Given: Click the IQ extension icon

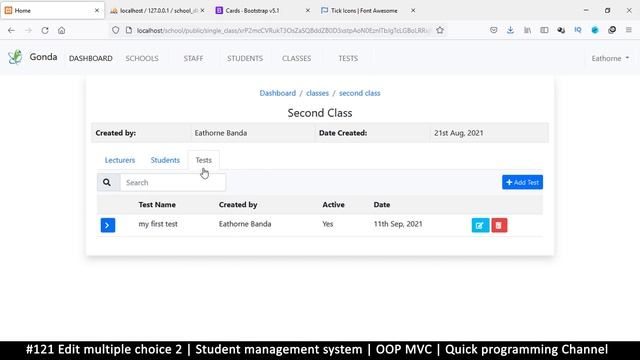Looking at the screenshot, I should [x=578, y=30].
